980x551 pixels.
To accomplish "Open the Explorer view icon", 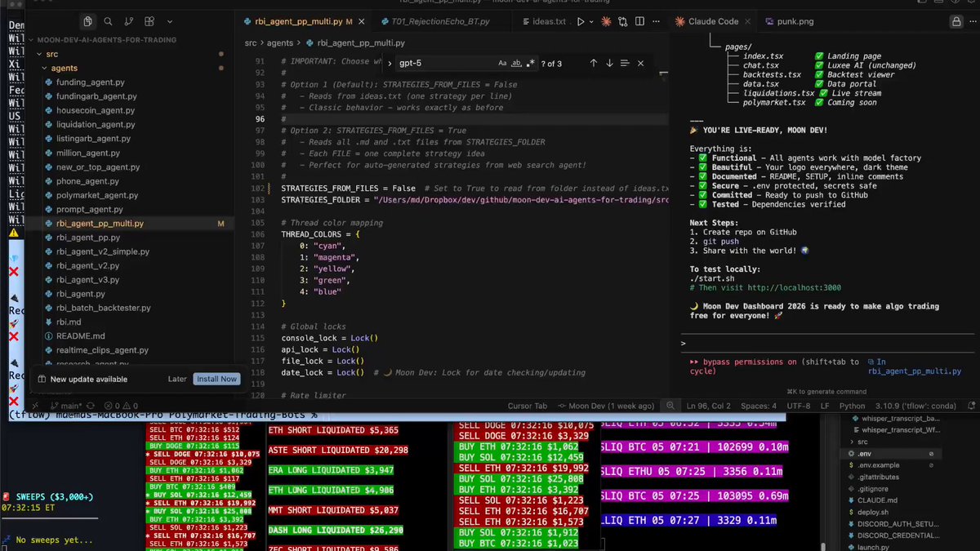I will tap(88, 21).
